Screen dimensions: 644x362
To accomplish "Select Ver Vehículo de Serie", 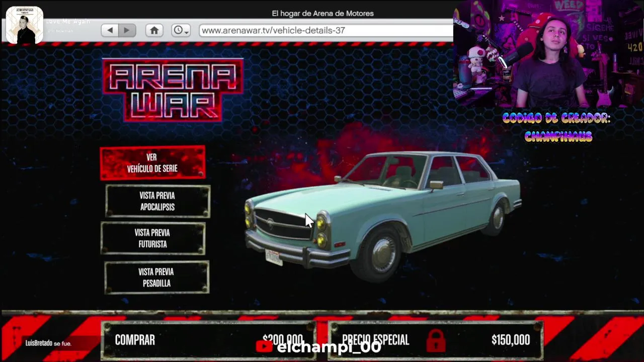I will 152,163.
